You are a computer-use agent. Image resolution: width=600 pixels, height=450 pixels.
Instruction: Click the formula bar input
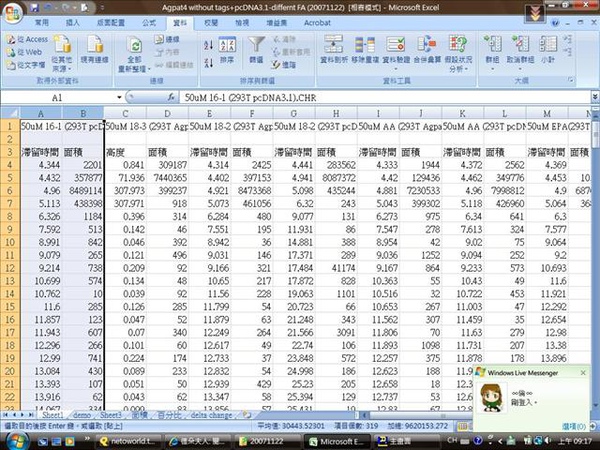pyautogui.click(x=385, y=98)
